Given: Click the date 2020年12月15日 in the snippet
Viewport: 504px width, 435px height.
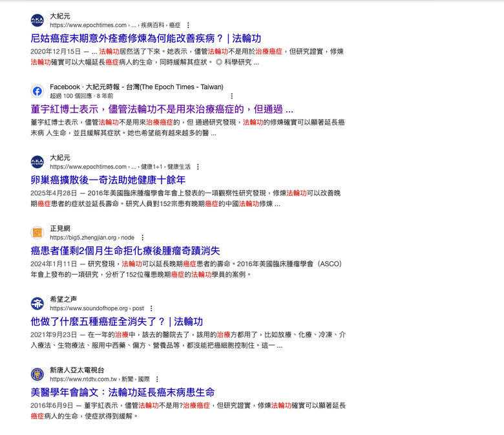Looking at the screenshot, I should pyautogui.click(x=56, y=52).
